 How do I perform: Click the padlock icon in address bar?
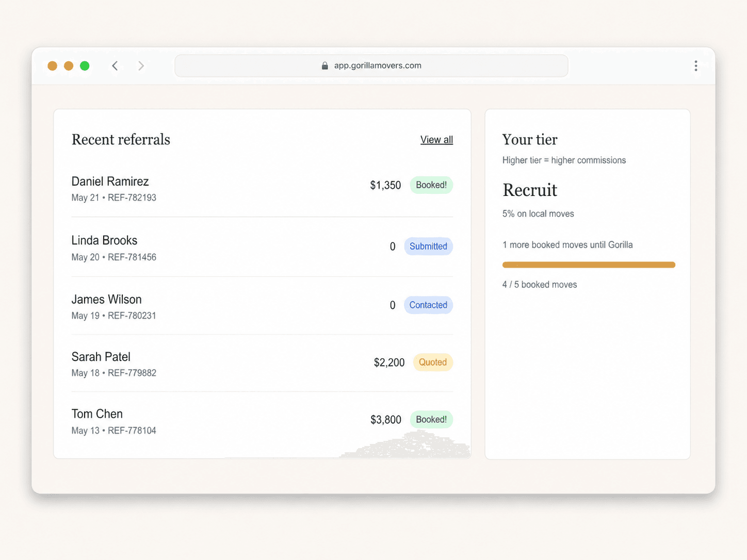[325, 65]
